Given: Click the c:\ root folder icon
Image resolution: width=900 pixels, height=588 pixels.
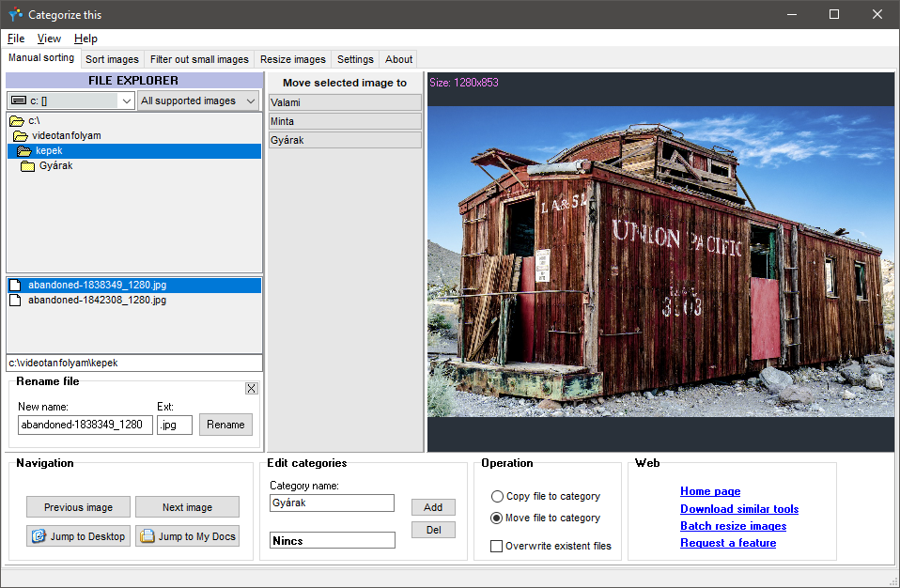Looking at the screenshot, I should pos(16,121).
